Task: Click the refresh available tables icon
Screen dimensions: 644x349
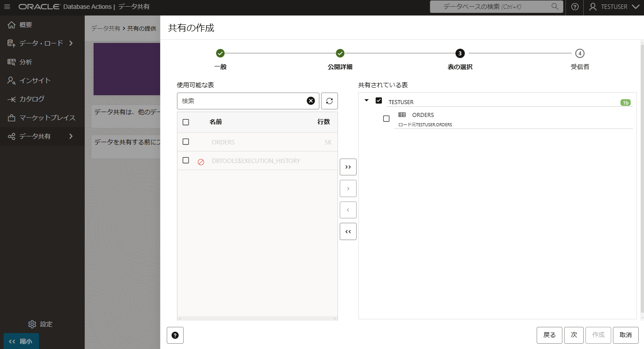Action: coord(329,101)
